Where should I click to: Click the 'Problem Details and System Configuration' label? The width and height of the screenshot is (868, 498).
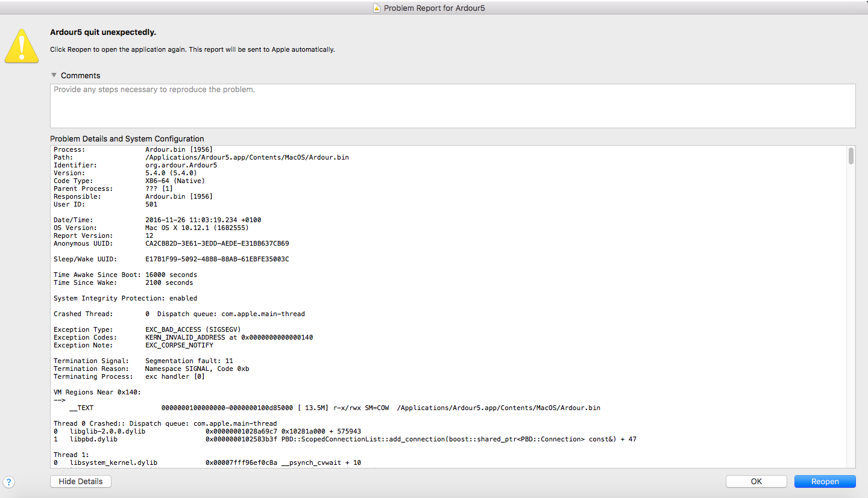coord(127,139)
